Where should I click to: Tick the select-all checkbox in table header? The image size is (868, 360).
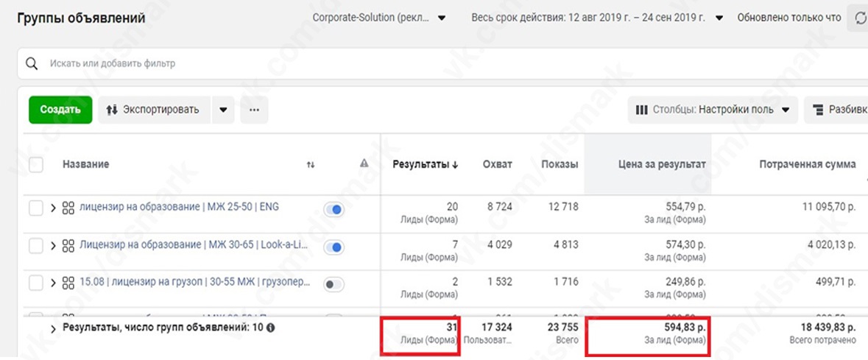coord(36,165)
